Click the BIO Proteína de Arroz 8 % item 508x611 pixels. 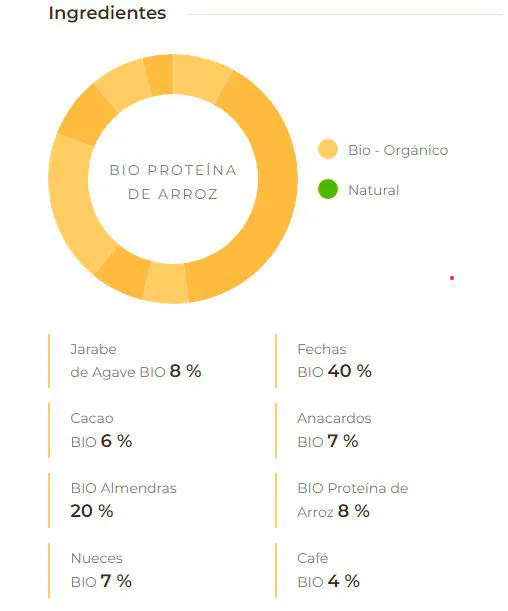pyautogui.click(x=353, y=500)
